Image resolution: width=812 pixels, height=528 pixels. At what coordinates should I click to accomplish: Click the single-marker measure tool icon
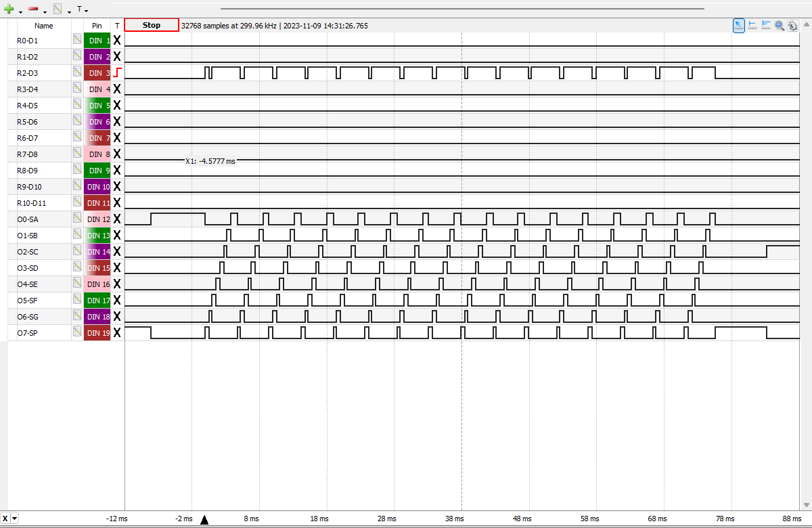tap(752, 25)
